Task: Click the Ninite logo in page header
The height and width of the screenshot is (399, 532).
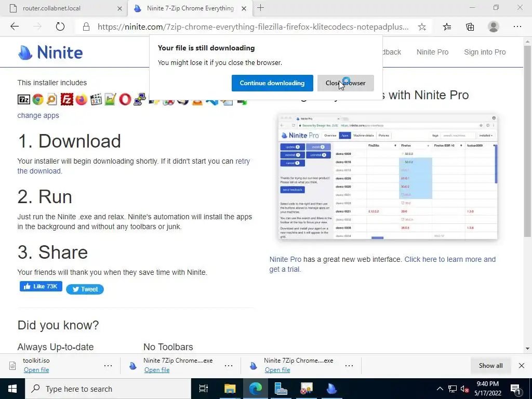Action: pos(50,52)
